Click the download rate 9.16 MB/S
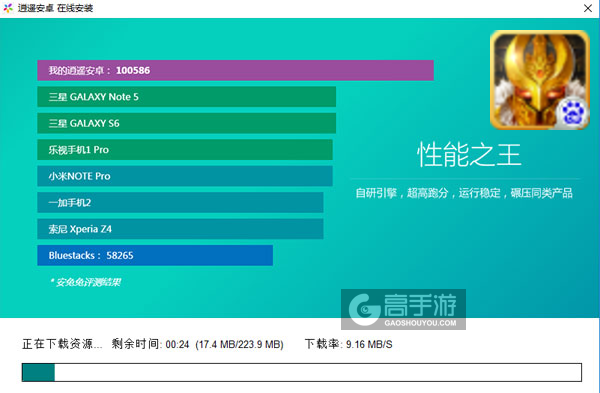600x393 pixels. [x=369, y=345]
